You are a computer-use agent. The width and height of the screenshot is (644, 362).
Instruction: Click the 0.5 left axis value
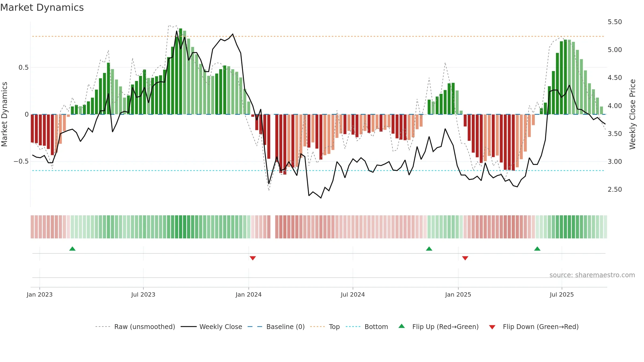coord(24,67)
